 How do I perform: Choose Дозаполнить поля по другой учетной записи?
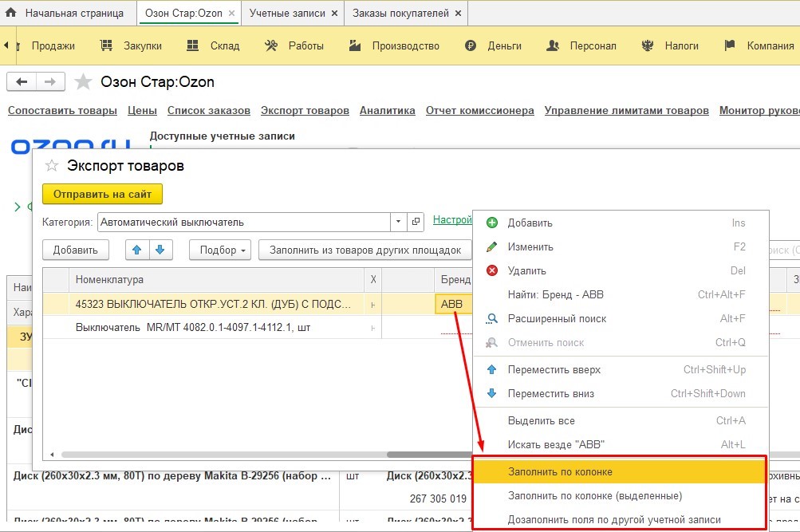click(620, 519)
